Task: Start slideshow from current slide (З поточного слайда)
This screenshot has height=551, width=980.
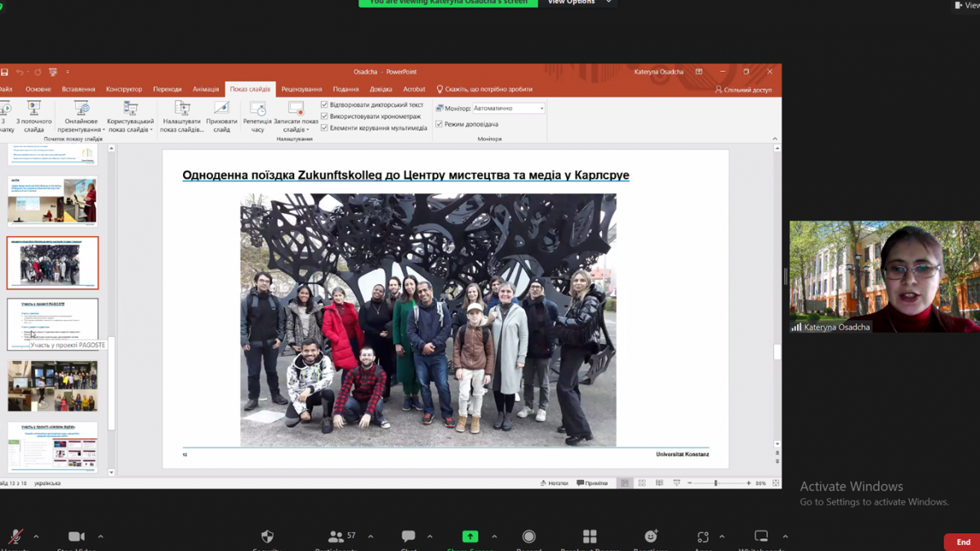Action: point(33,110)
